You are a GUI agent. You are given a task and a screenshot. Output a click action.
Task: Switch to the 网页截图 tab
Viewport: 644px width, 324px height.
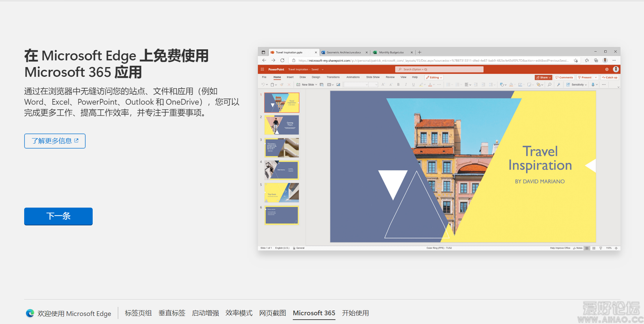pyautogui.click(x=272, y=313)
